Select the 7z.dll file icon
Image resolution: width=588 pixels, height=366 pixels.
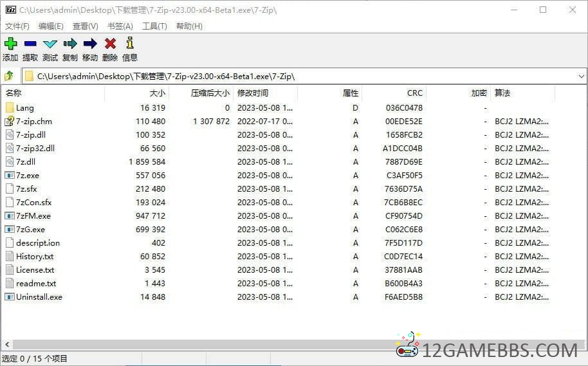coord(10,161)
